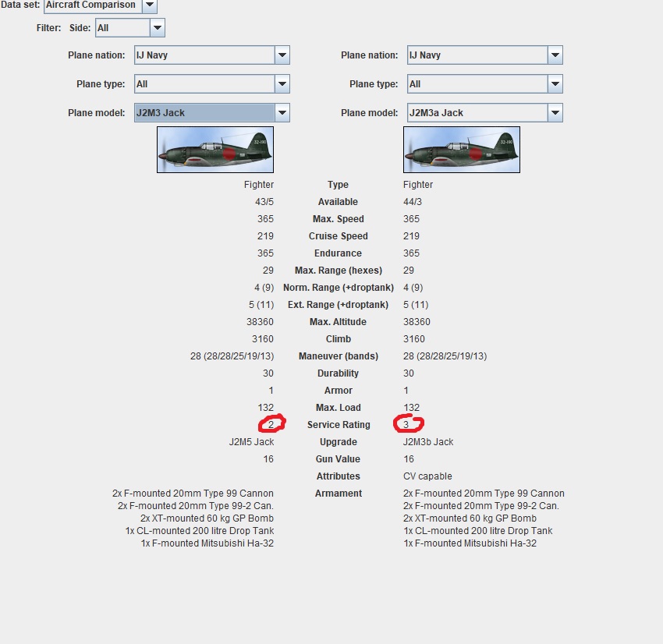Select the J2M3a Jack model field

pos(478,113)
